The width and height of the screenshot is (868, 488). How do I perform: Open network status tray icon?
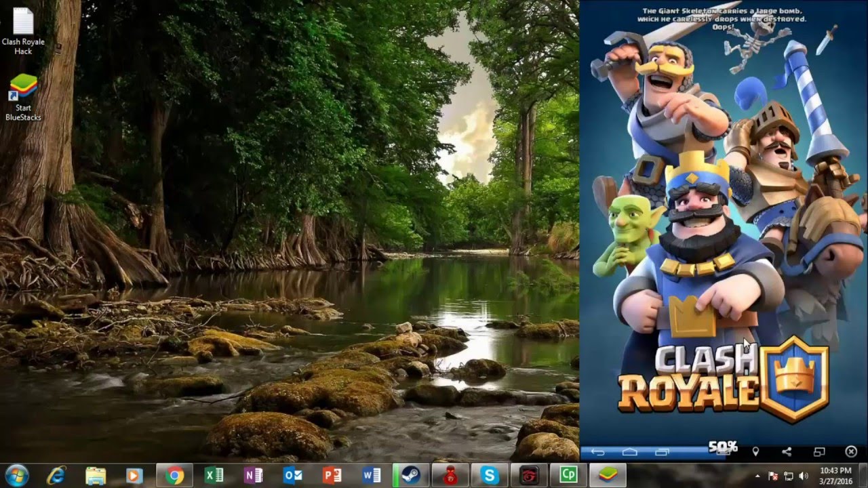pyautogui.click(x=789, y=476)
